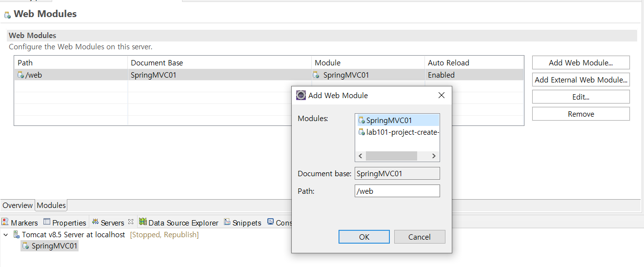This screenshot has height=267, width=644.
Task: Click the Snippets tab icon
Action: 227,222
